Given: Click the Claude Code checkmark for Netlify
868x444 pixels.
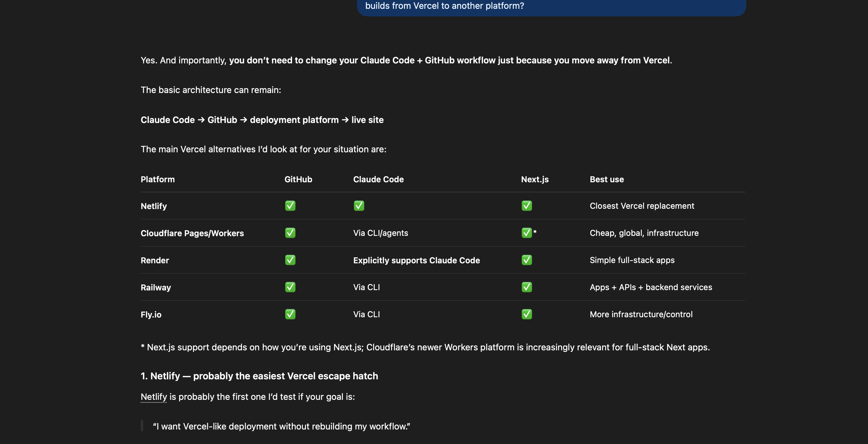Looking at the screenshot, I should tap(359, 206).
